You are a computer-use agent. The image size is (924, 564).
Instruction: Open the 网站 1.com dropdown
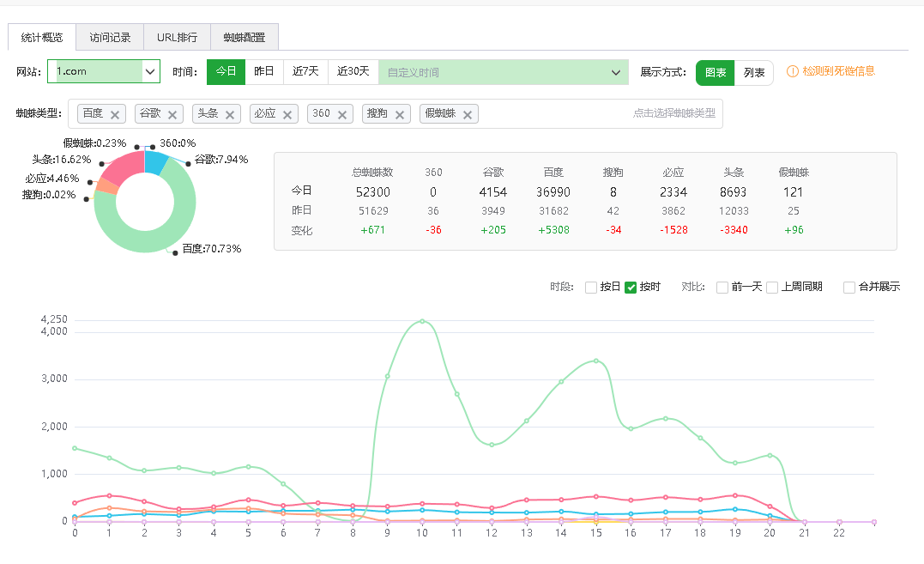pos(104,71)
